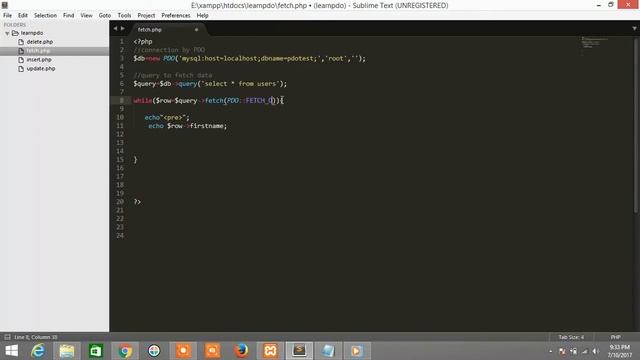The image size is (640, 360).
Task: Select the learnpdo folder in sidebar
Action: click(32, 33)
